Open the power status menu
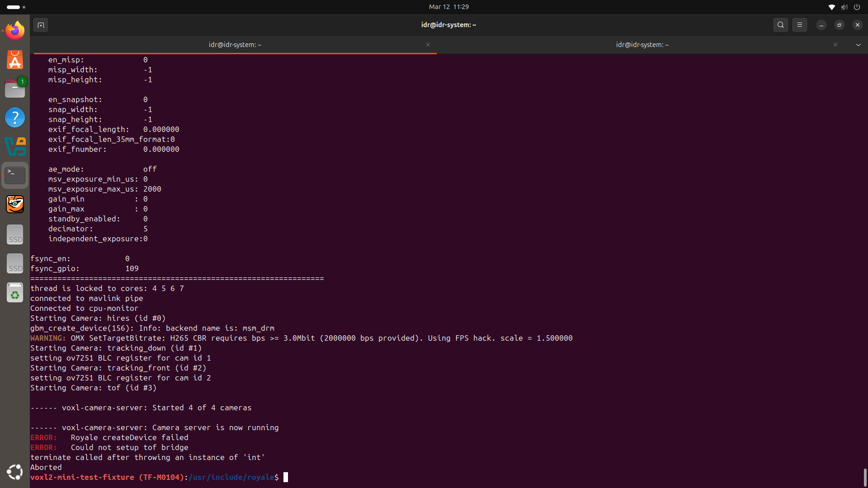The image size is (868, 488). pos(857,7)
